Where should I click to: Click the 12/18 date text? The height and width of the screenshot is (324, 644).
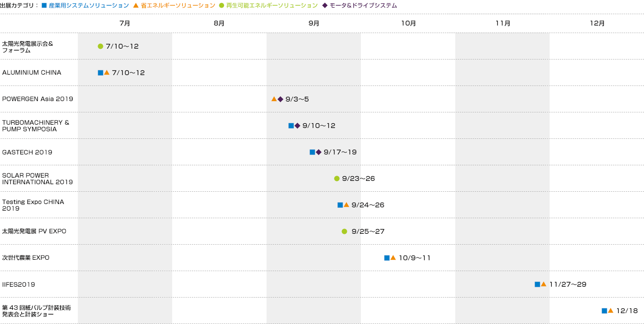627,311
